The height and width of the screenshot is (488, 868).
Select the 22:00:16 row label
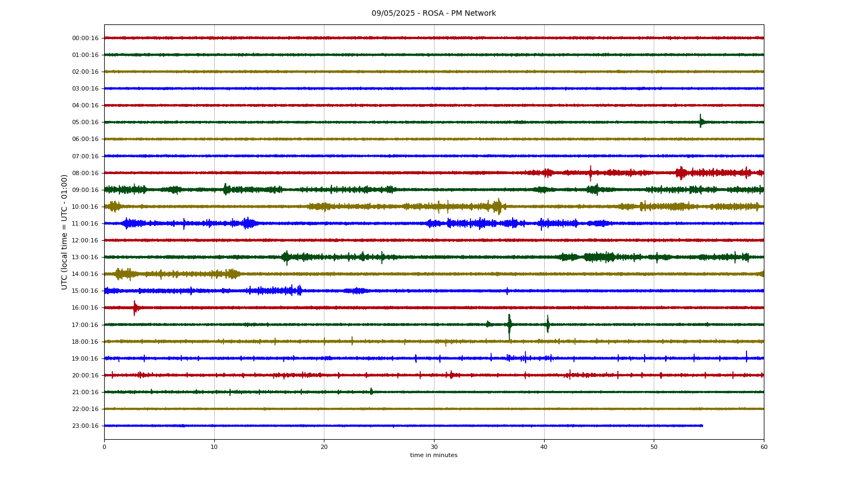pyautogui.click(x=85, y=409)
